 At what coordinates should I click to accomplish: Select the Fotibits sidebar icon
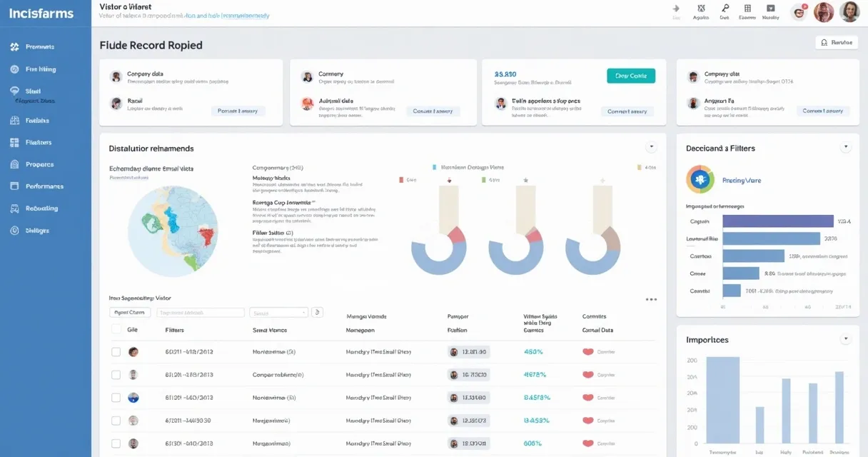pos(14,121)
